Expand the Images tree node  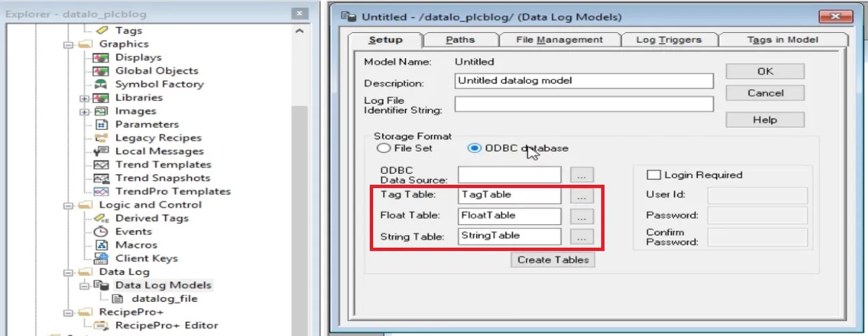tap(84, 111)
